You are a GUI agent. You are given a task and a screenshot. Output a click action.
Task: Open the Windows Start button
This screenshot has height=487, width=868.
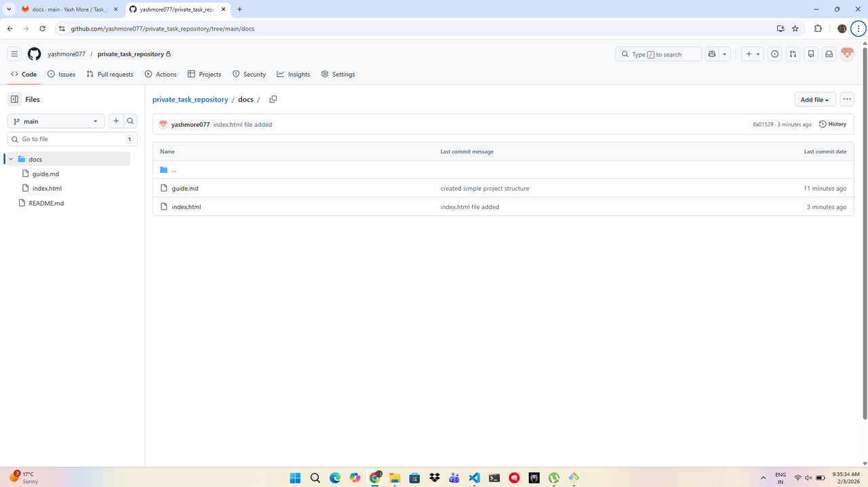[295, 478]
